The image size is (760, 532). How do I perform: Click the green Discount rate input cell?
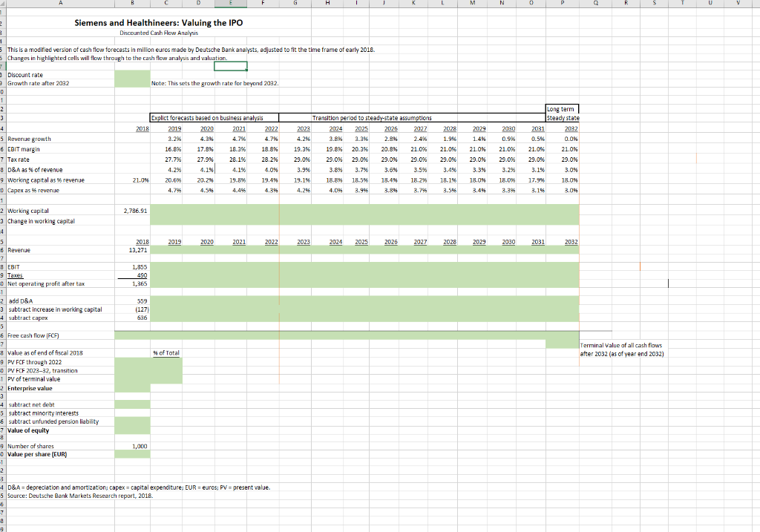[x=132, y=75]
